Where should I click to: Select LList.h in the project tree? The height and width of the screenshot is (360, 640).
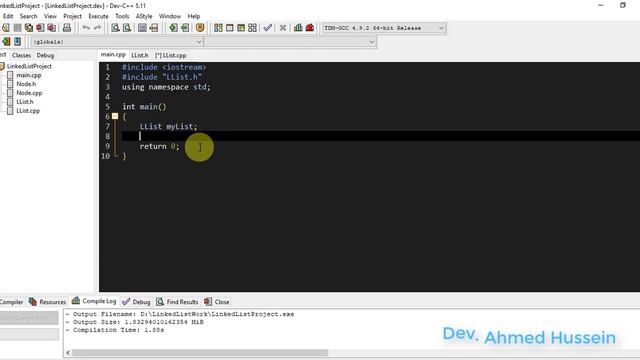pyautogui.click(x=24, y=102)
